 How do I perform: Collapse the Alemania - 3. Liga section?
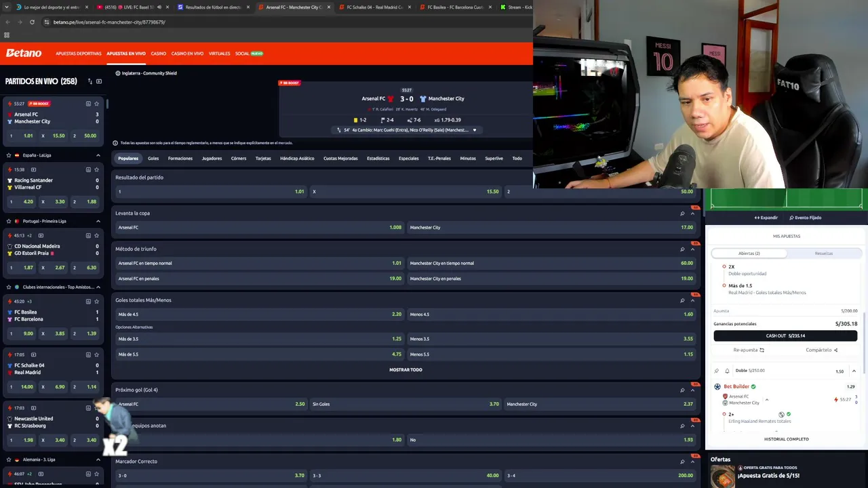[98, 460]
